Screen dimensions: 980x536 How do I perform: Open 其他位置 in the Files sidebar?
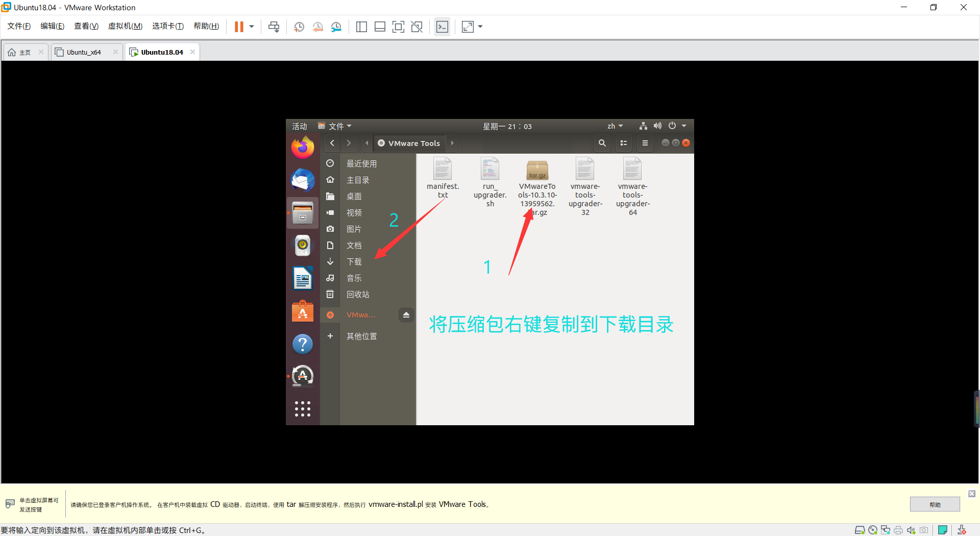[x=368, y=336]
